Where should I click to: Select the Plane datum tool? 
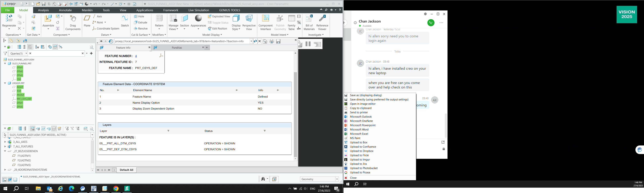tap(87, 21)
